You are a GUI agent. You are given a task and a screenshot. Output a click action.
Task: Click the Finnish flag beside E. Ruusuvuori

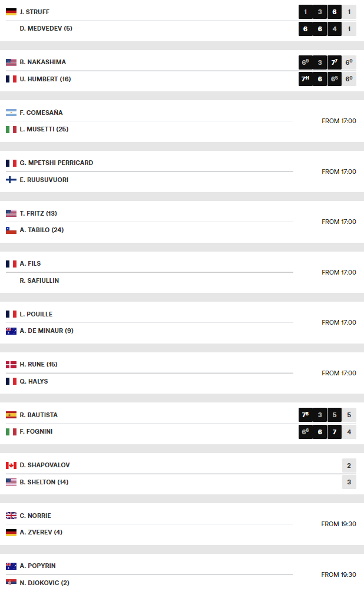11,180
